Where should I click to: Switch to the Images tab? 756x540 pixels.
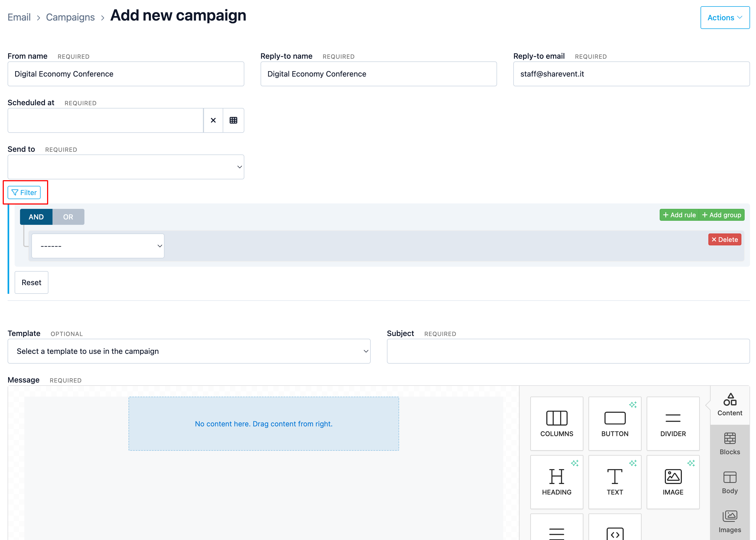click(729, 522)
